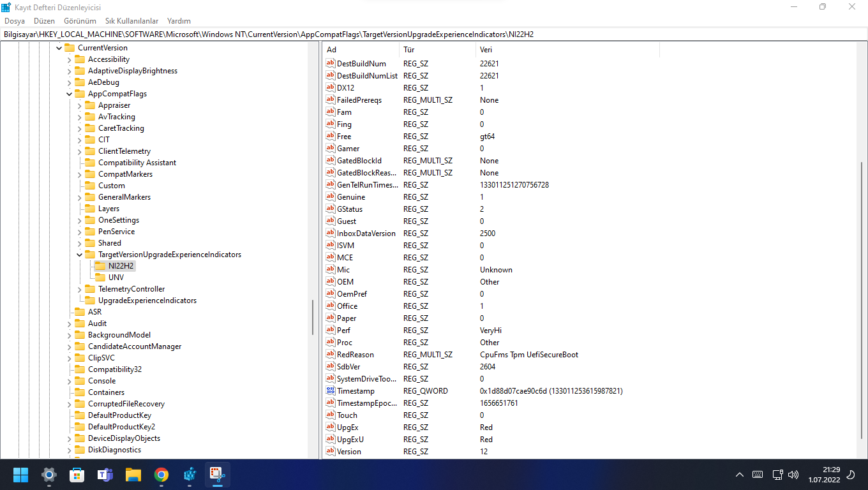Expand the BackgroundModel key
This screenshot has height=490, width=868.
[x=69, y=335]
